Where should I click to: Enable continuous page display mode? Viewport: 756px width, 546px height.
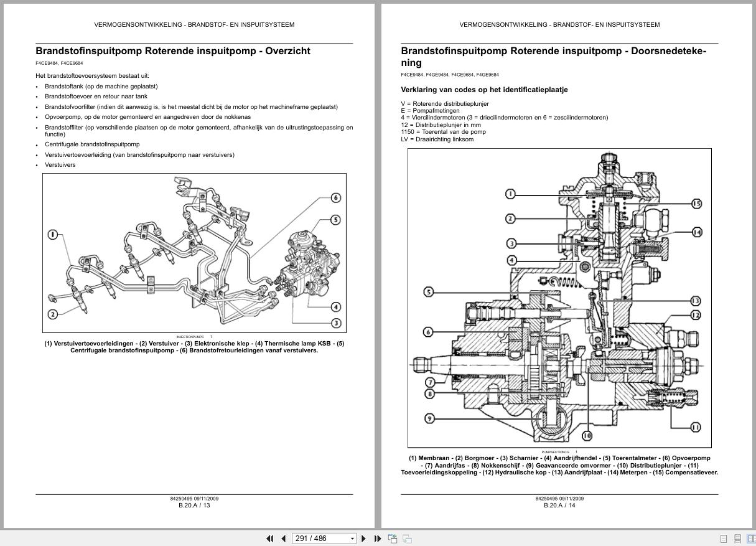tap(737, 539)
